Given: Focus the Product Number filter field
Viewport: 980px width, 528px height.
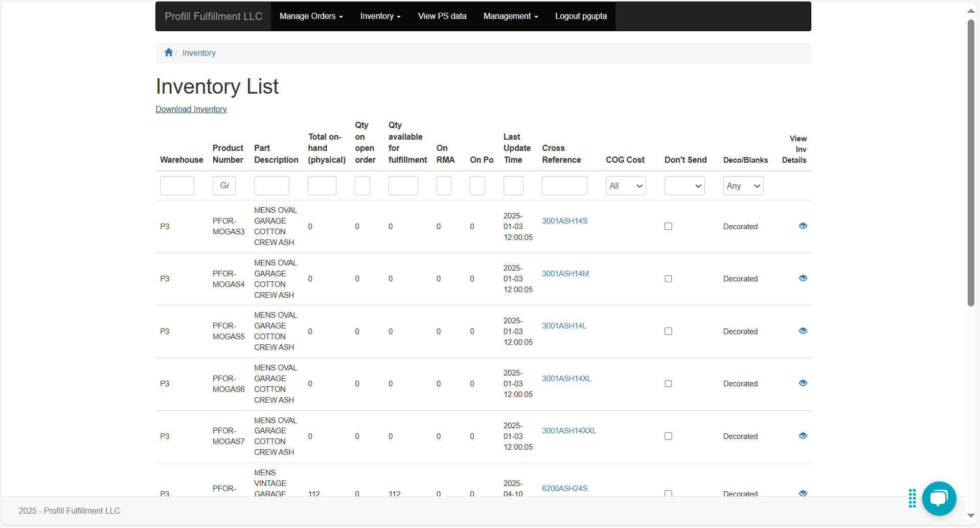Looking at the screenshot, I should click(x=224, y=186).
